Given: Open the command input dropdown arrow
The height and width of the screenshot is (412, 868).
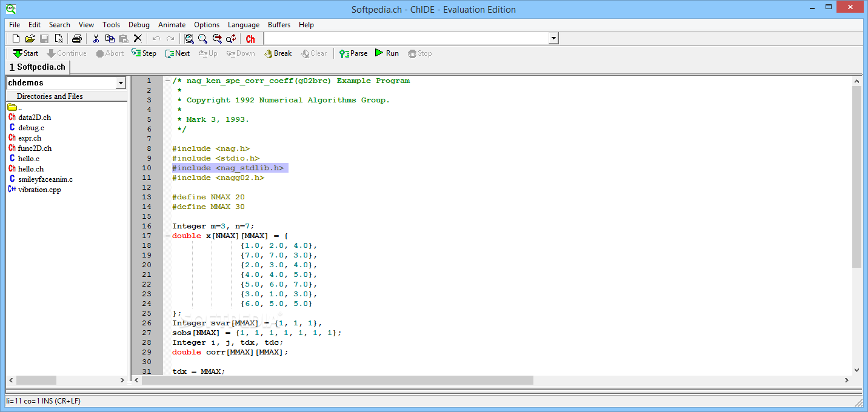Looking at the screenshot, I should click(553, 39).
